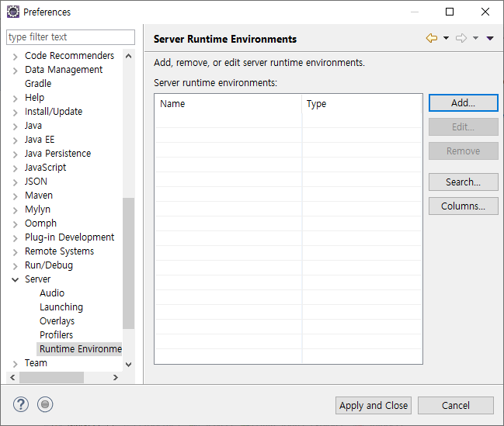
Task: Click the horizontal scrollbar thumb
Action: click(x=51, y=377)
